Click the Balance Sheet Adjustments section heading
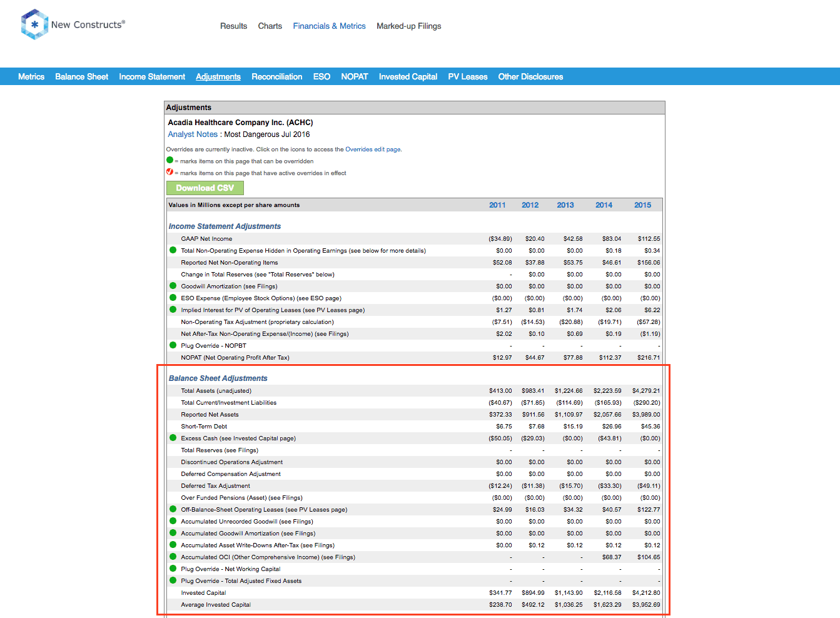Image resolution: width=840 pixels, height=618 pixels. point(218,378)
